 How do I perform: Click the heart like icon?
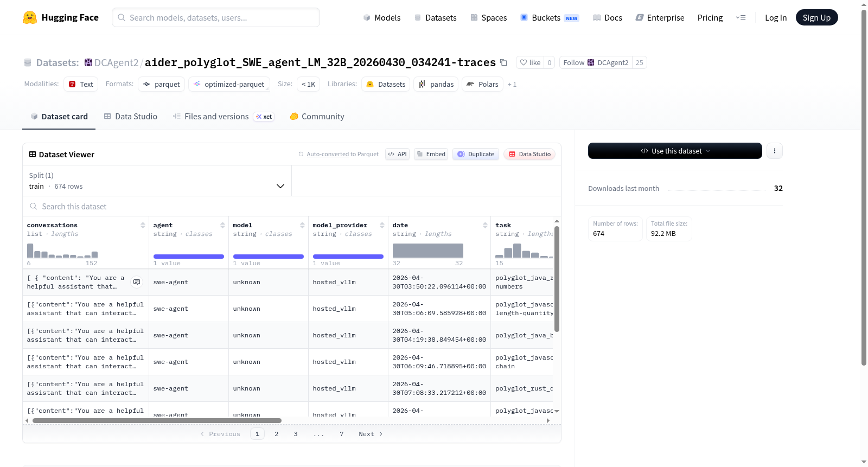[524, 62]
